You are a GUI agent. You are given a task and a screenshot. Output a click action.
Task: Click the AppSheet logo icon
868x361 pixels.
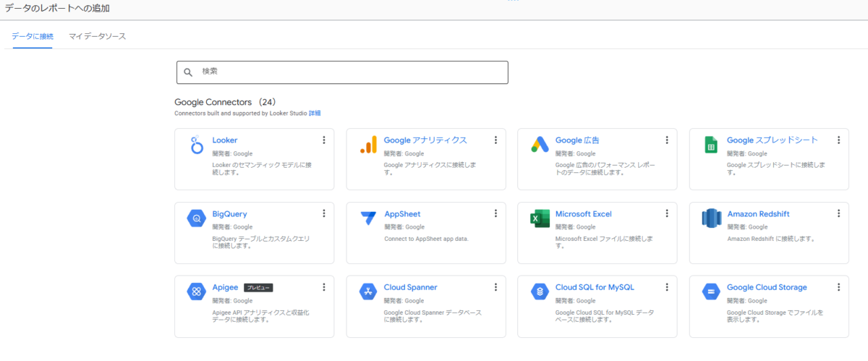pyautogui.click(x=368, y=218)
